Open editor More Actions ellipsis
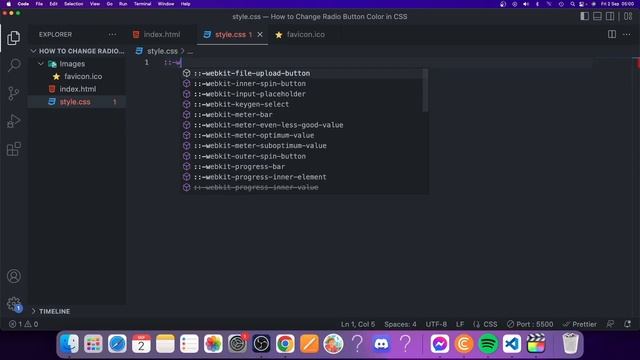640x360 pixels. pyautogui.click(x=627, y=35)
